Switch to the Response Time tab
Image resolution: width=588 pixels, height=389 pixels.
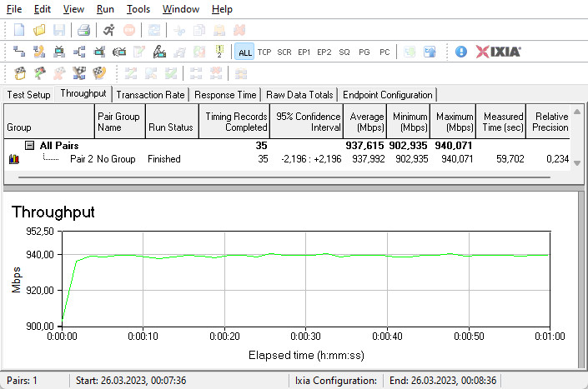(225, 95)
